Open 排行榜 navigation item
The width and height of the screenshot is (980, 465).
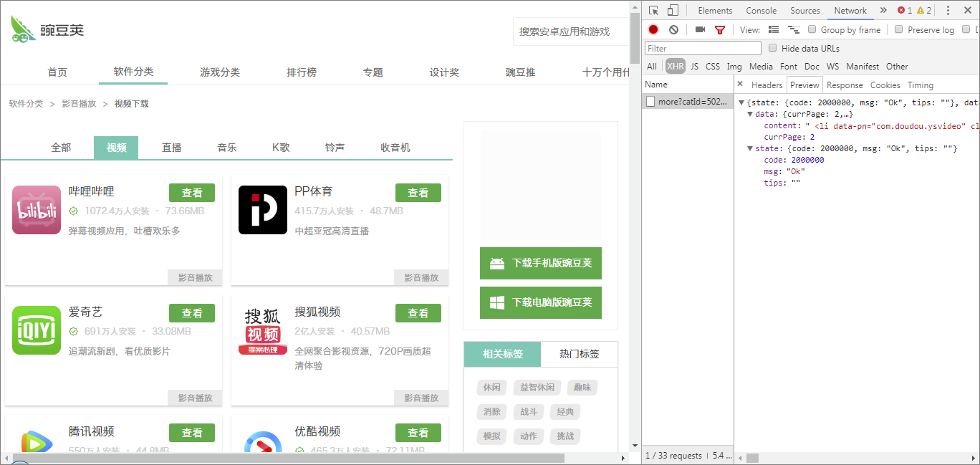(x=302, y=72)
